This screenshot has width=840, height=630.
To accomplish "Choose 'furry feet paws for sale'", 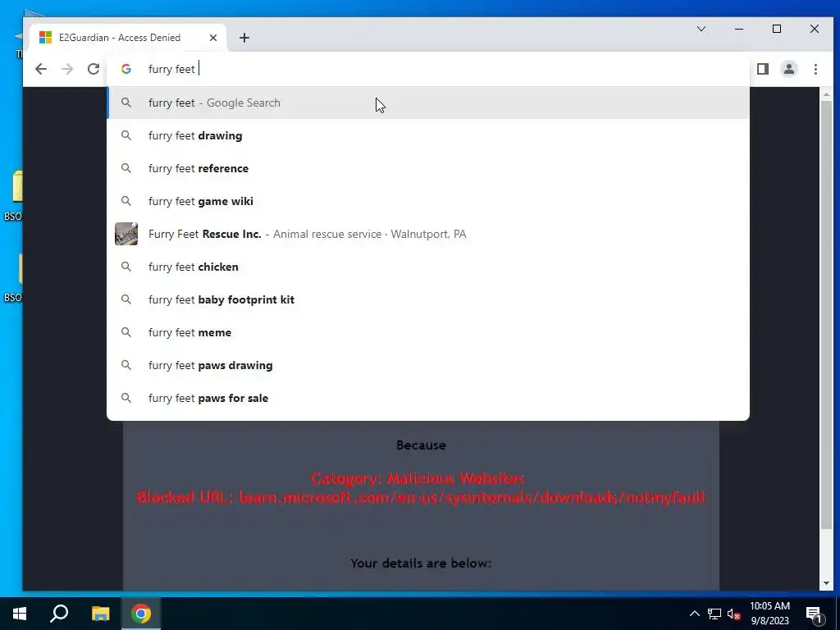I will pos(428,398).
